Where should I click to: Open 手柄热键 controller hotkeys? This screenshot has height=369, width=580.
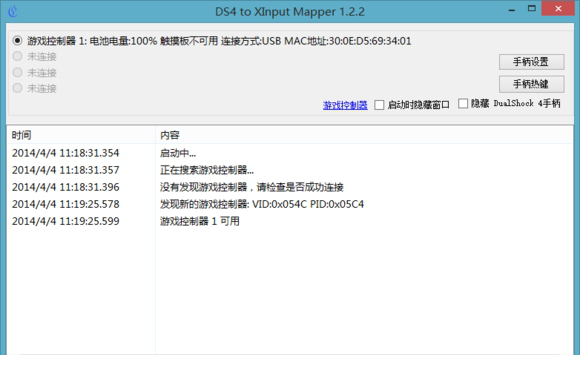tap(531, 84)
